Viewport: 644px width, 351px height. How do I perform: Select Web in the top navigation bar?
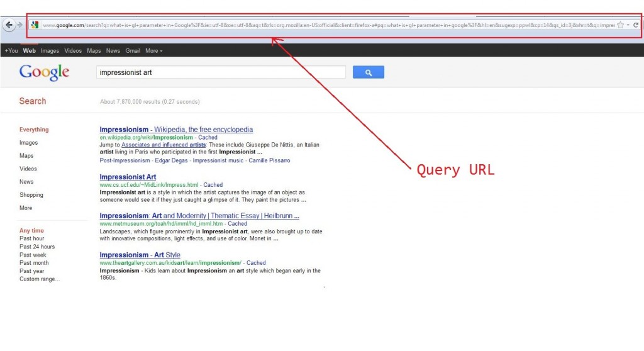point(29,50)
